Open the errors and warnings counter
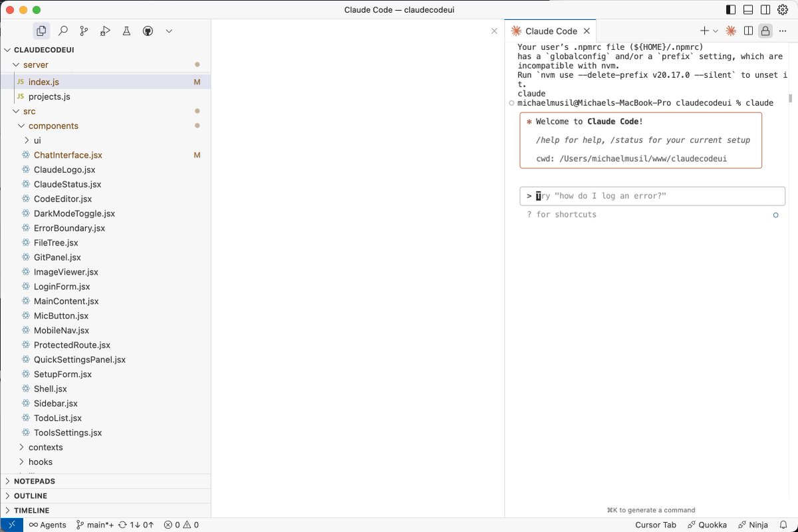The width and height of the screenshot is (798, 532). pos(182,525)
